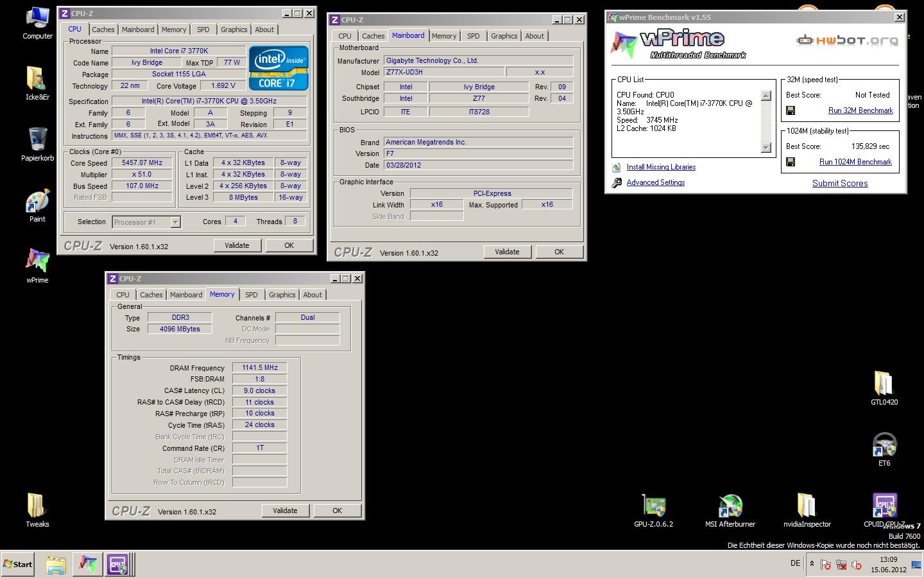
Task: Run the 32M Benchmark in wPrime
Action: (x=860, y=110)
